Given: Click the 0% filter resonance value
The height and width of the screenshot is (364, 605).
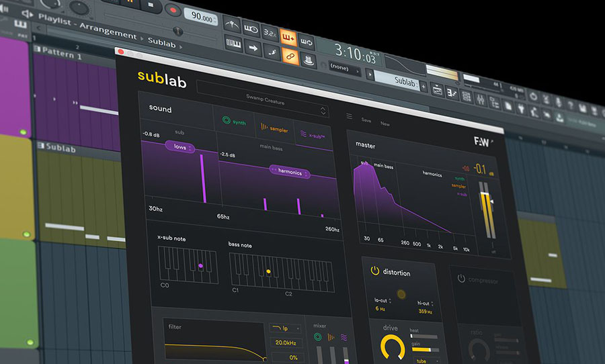Looking at the screenshot, I should [288, 357].
